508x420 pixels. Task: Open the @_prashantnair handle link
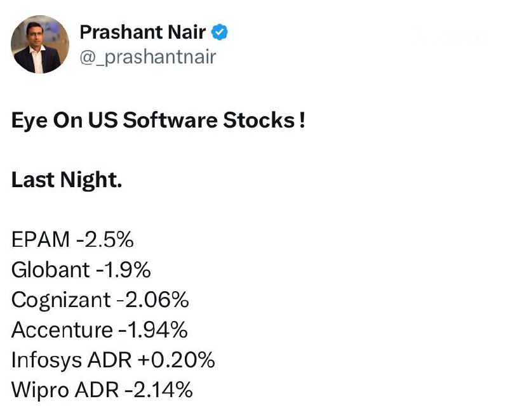pos(148,57)
